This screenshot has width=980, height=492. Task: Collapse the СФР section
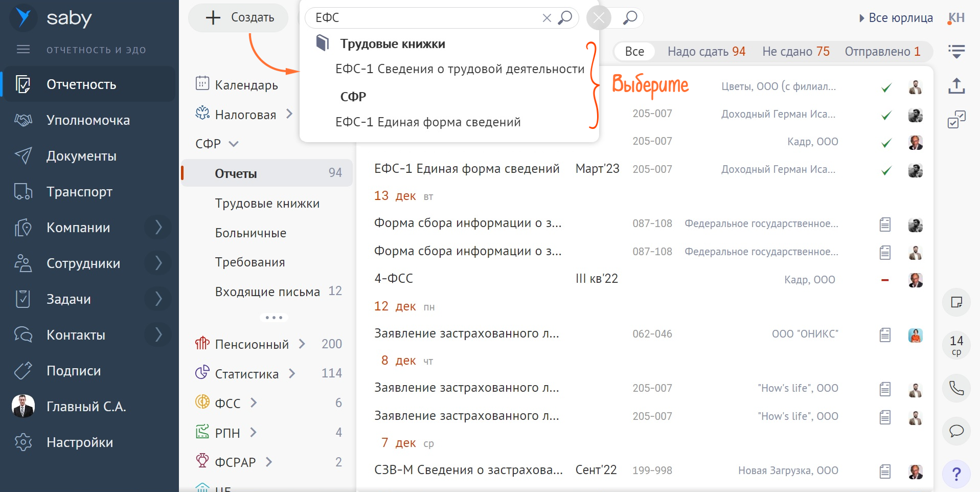pos(234,144)
